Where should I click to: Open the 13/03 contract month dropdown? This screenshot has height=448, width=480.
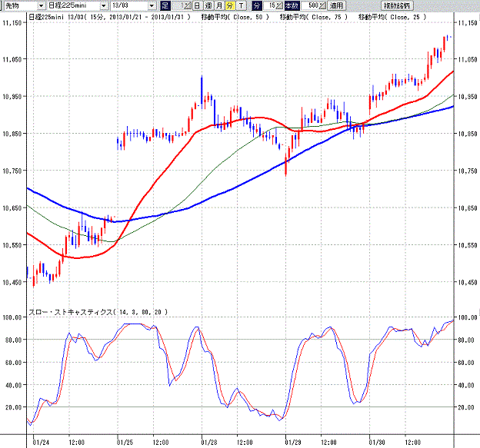[152, 5]
